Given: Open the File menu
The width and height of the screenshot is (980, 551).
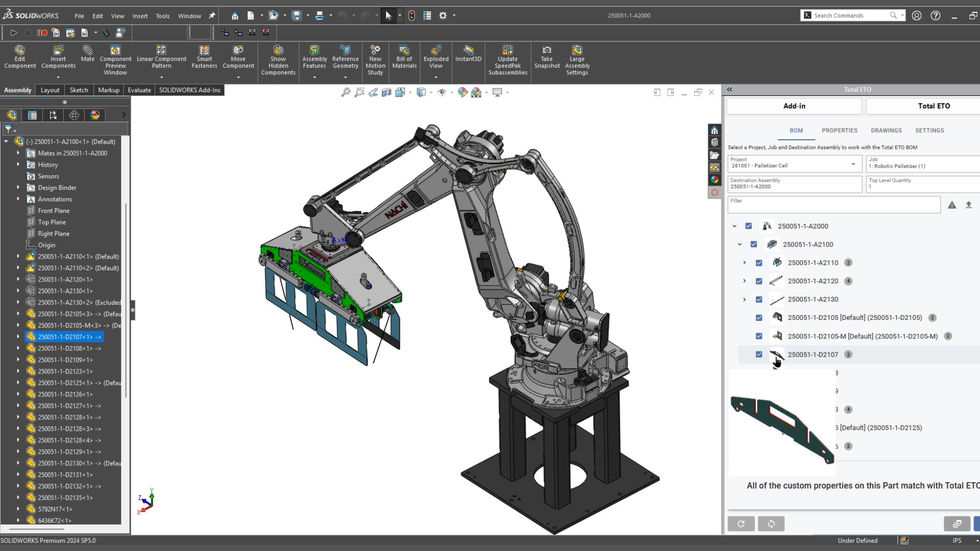Looking at the screenshot, I should click(x=79, y=16).
